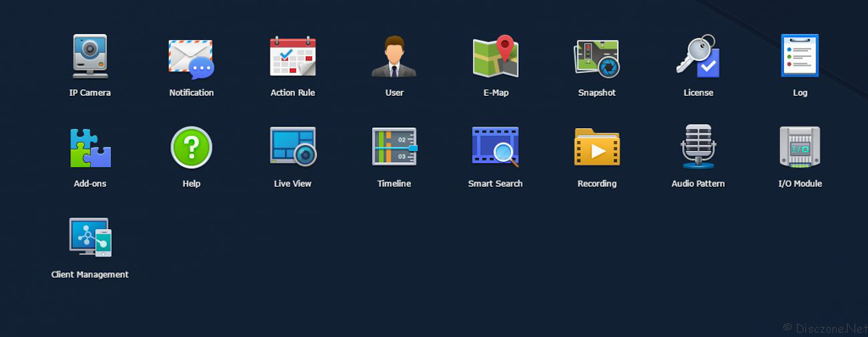Open the Audio Pattern microphone icon
Viewport: 868px width, 337px height.
[698, 146]
